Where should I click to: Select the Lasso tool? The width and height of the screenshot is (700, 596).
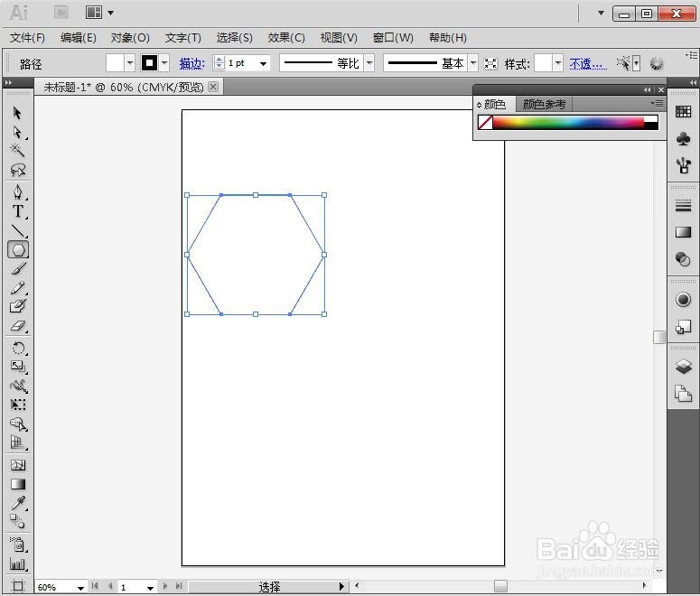[18, 170]
